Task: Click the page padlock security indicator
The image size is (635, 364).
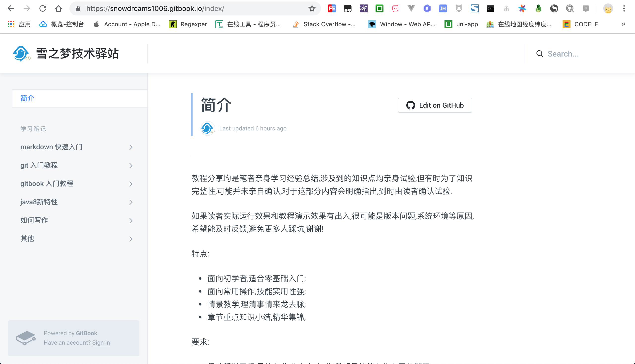Action: 78,8
